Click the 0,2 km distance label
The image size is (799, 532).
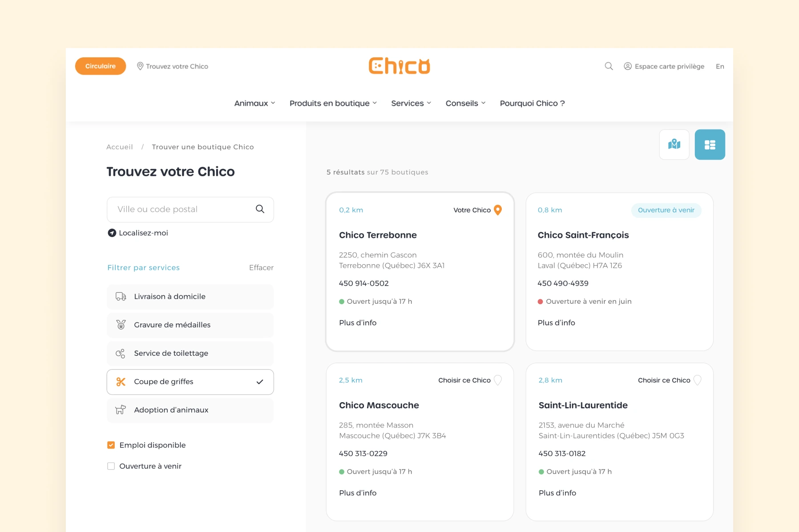pyautogui.click(x=351, y=210)
